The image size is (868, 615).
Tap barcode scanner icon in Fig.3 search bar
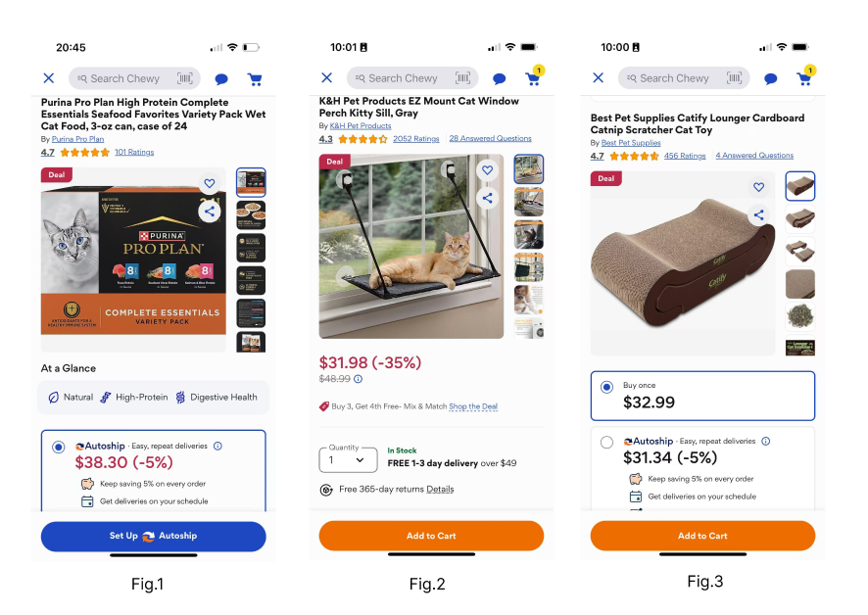(x=734, y=78)
